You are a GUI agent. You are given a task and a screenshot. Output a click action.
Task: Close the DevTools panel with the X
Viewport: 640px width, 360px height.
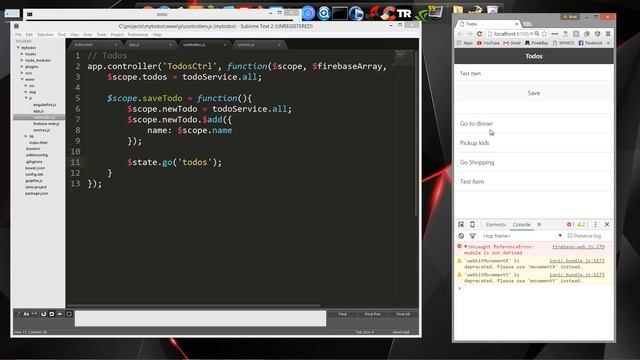pyautogui.click(x=607, y=224)
